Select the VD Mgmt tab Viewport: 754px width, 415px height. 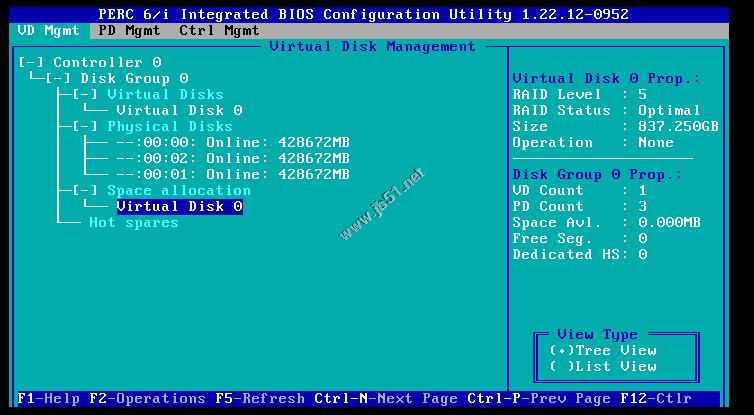pyautogui.click(x=49, y=30)
